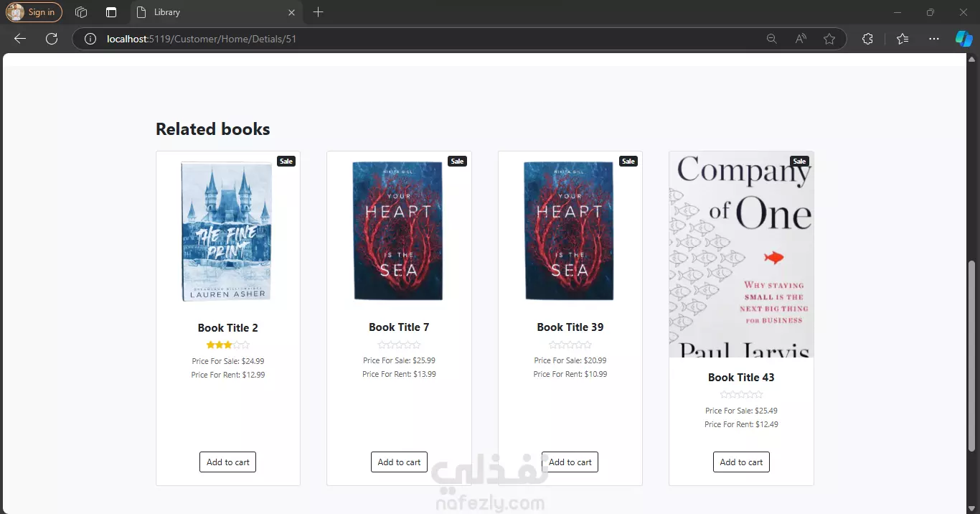Open the Copilot sidebar icon
The width and height of the screenshot is (980, 514).
point(963,39)
